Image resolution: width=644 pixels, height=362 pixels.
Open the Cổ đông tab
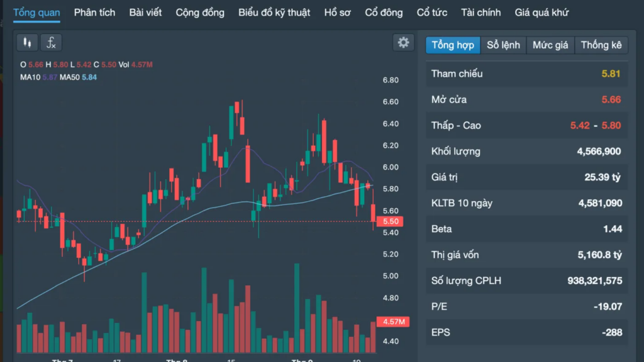click(x=384, y=13)
